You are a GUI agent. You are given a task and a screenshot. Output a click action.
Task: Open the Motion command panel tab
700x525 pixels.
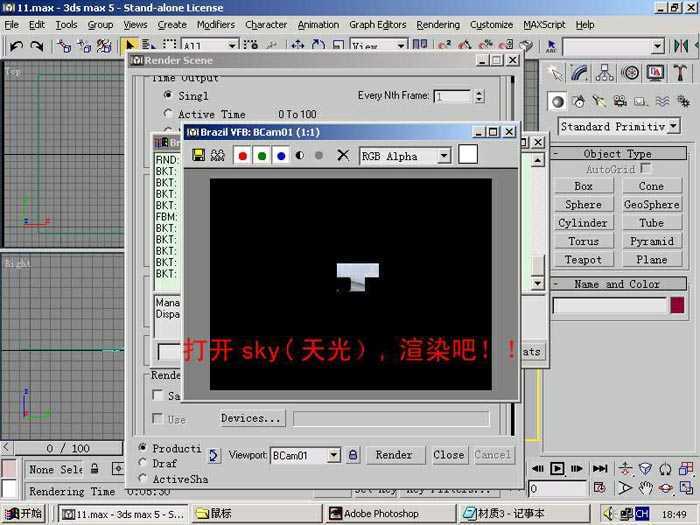pos(630,73)
